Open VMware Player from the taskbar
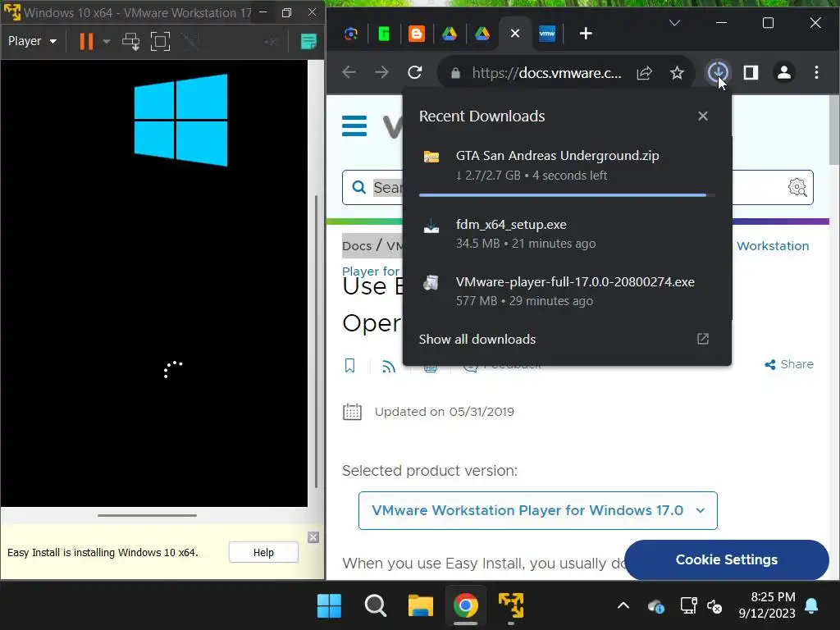The width and height of the screenshot is (840, 630). tap(511, 606)
